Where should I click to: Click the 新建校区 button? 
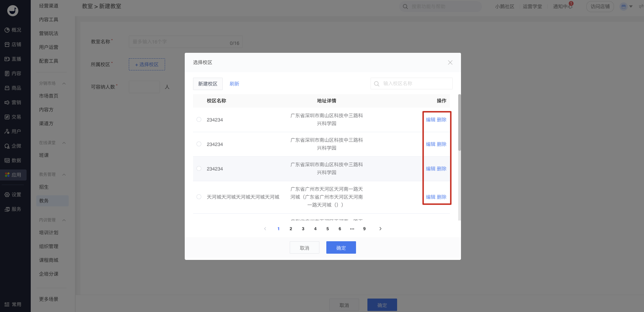[x=208, y=84]
